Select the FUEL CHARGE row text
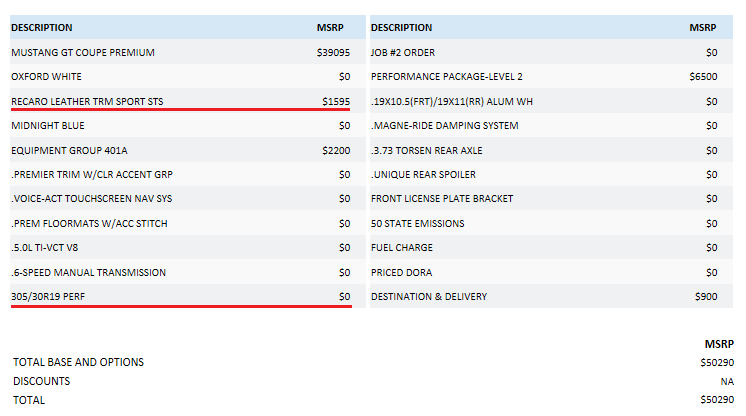Screen dimensions: 746x416 402,248
